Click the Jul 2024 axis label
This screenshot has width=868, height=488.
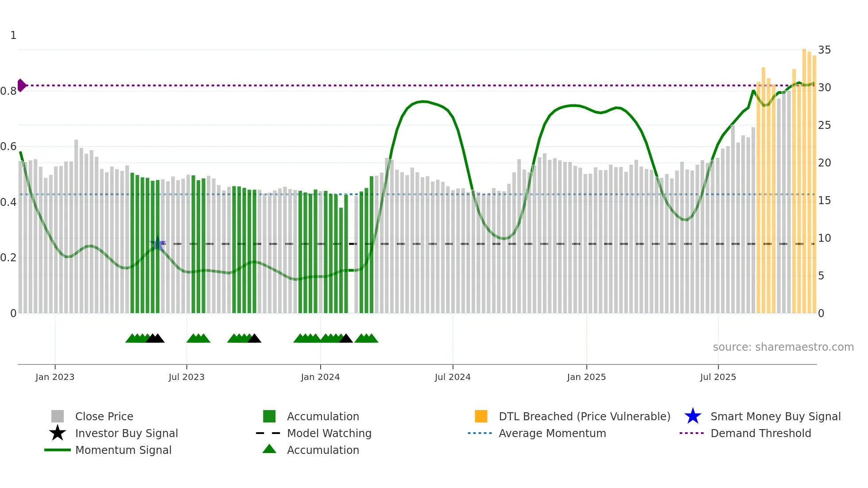point(452,377)
